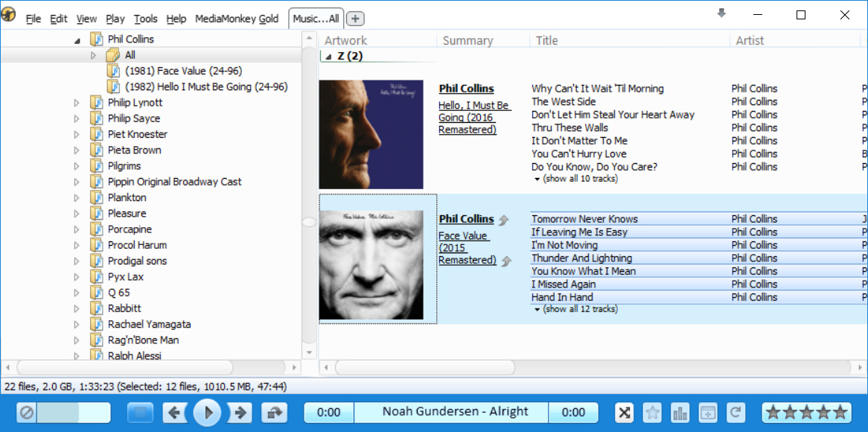Expand the Piet Knoester tree node

point(77,135)
